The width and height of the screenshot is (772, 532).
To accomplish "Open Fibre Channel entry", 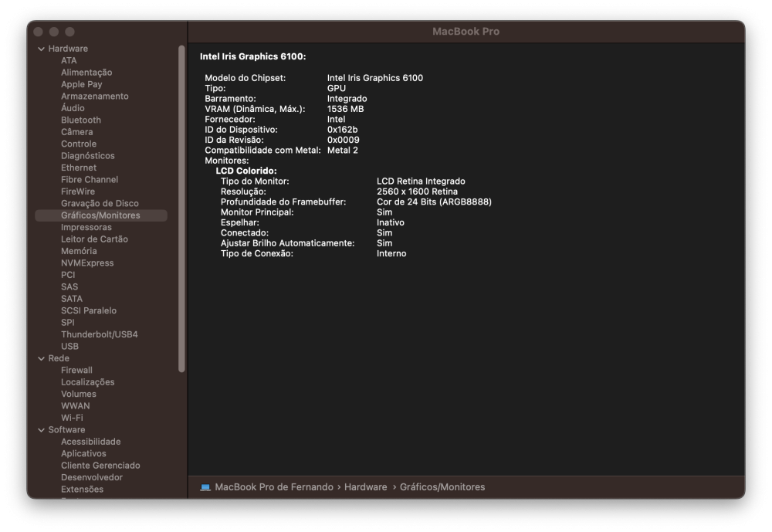I will 90,179.
